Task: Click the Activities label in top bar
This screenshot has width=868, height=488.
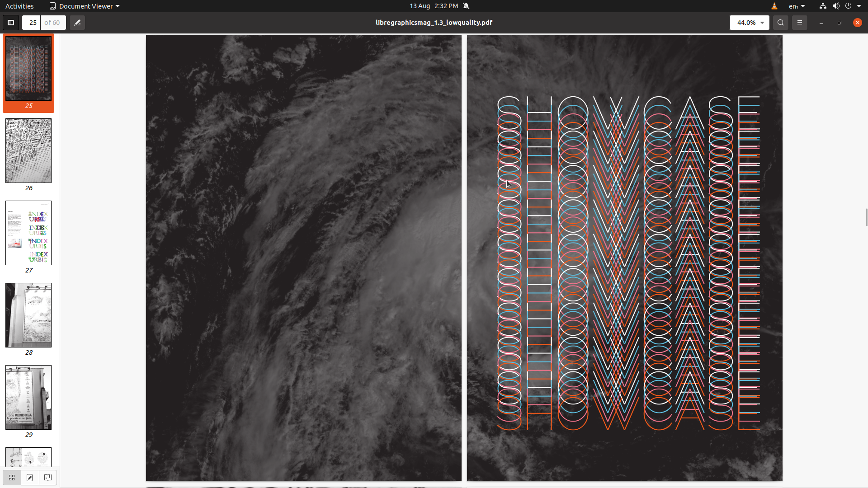Action: [x=19, y=5]
